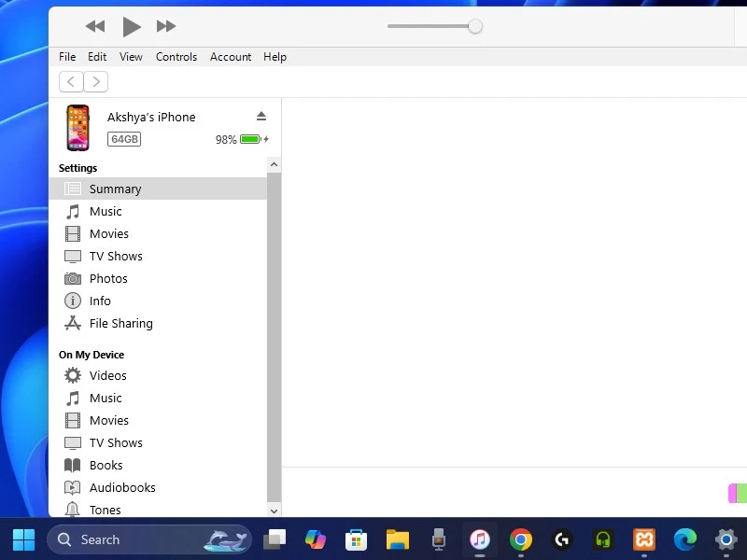747x560 pixels.
Task: Click the fast-forward next track button
Action: tap(166, 26)
